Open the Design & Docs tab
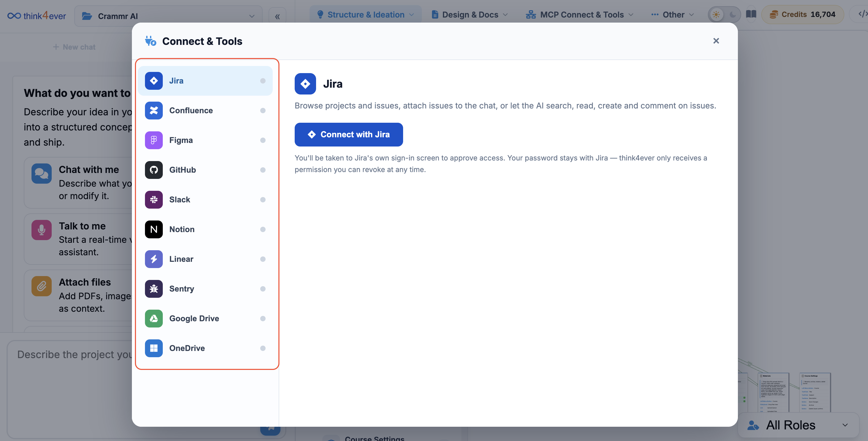 (x=469, y=15)
